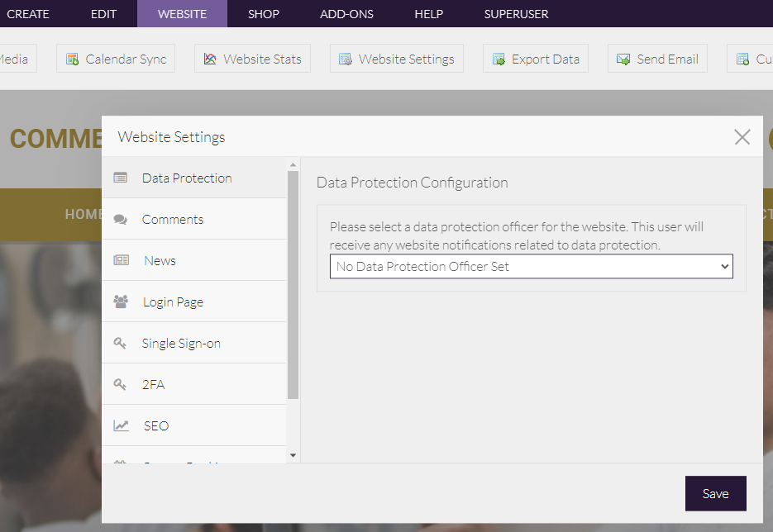Image resolution: width=773 pixels, height=532 pixels.
Task: Switch to the Single Sign-on settings section
Action: (194, 344)
